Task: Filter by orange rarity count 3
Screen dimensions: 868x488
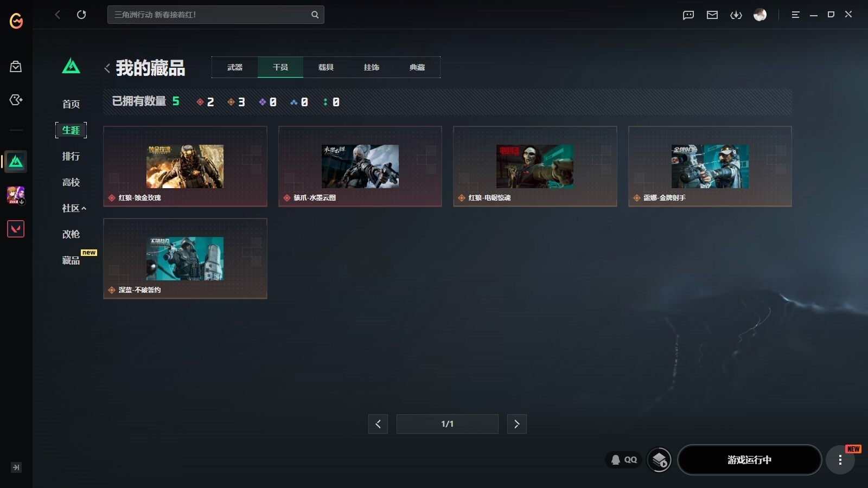Action: [237, 102]
